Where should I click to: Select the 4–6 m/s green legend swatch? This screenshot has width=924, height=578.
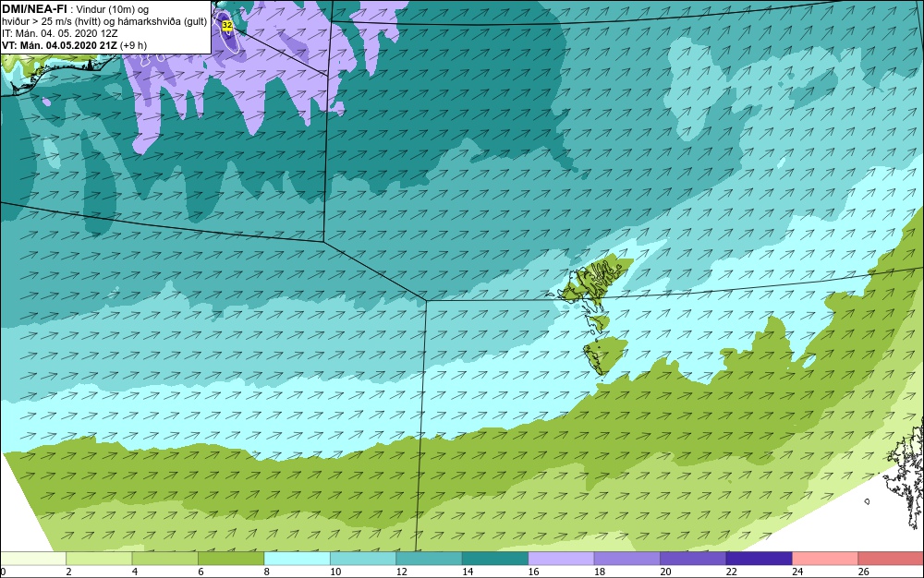pos(165,559)
